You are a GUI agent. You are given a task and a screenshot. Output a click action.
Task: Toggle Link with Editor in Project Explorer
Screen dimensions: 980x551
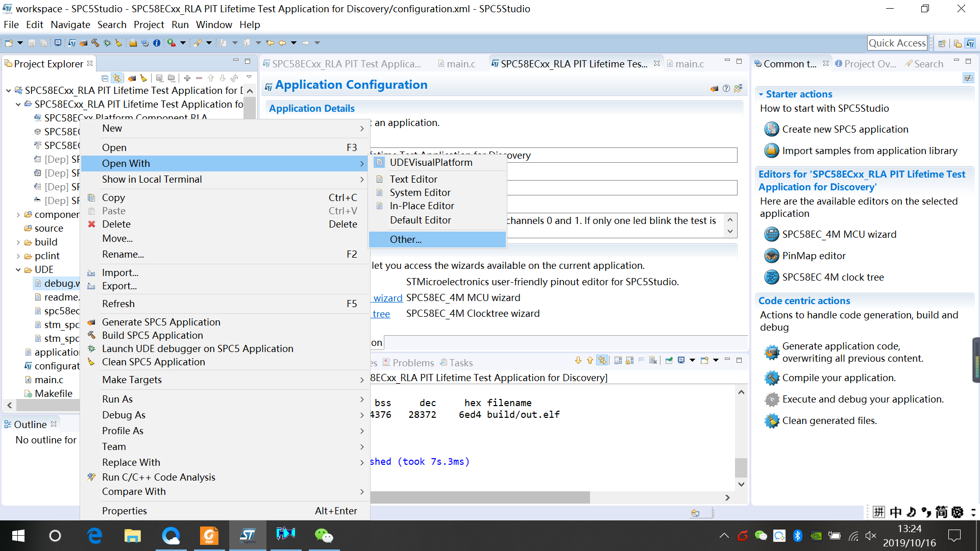pos(117,78)
